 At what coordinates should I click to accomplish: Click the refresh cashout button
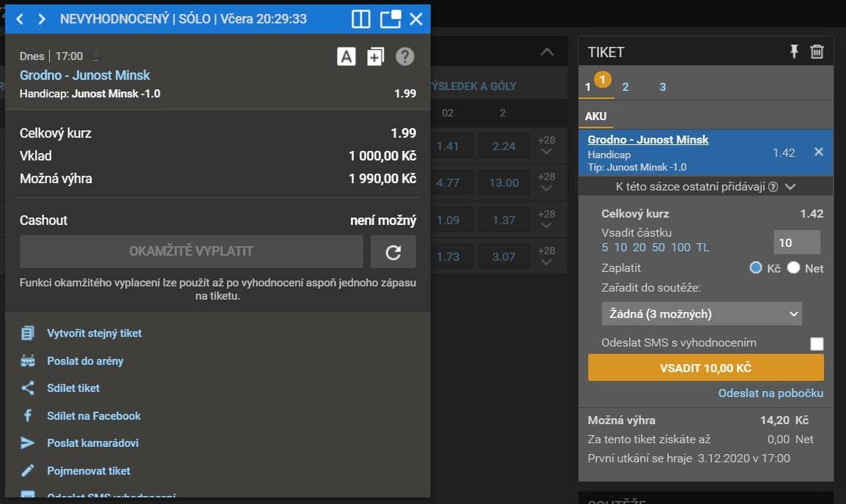(393, 251)
